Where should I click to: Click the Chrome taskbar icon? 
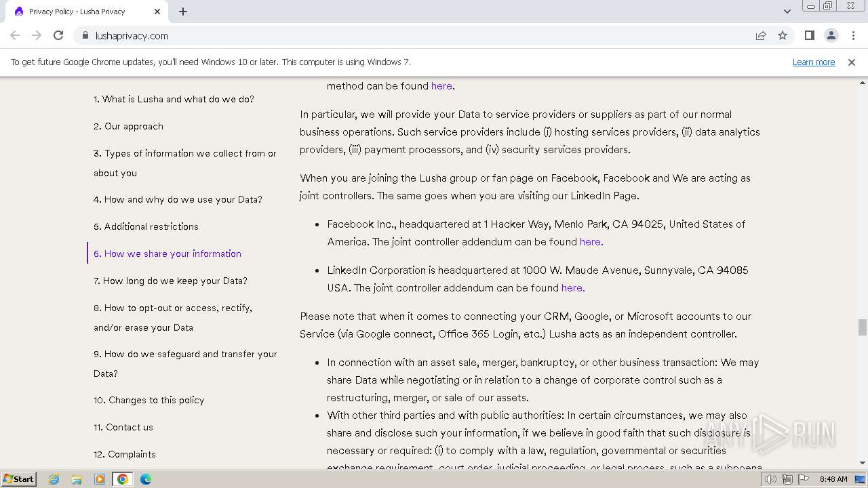123,479
